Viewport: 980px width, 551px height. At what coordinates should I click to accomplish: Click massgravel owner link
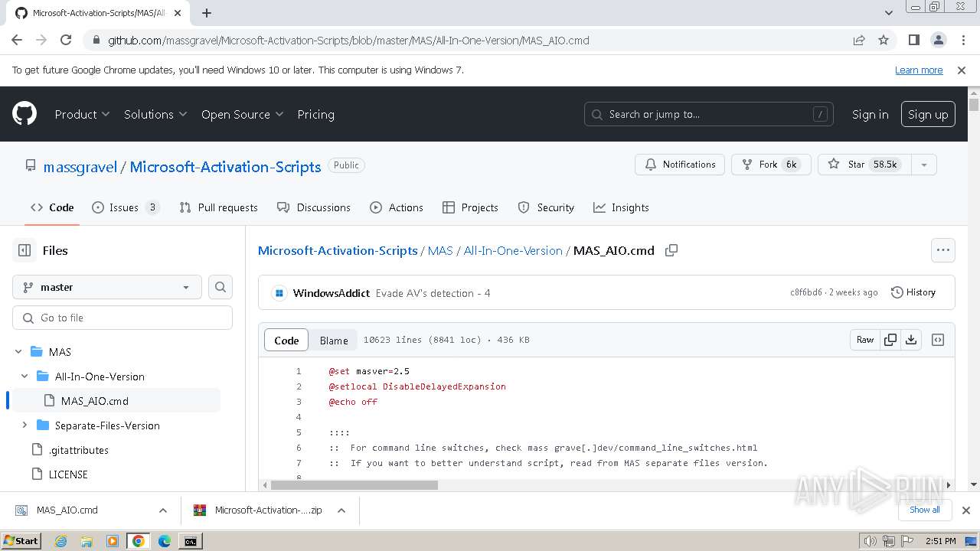pos(80,167)
